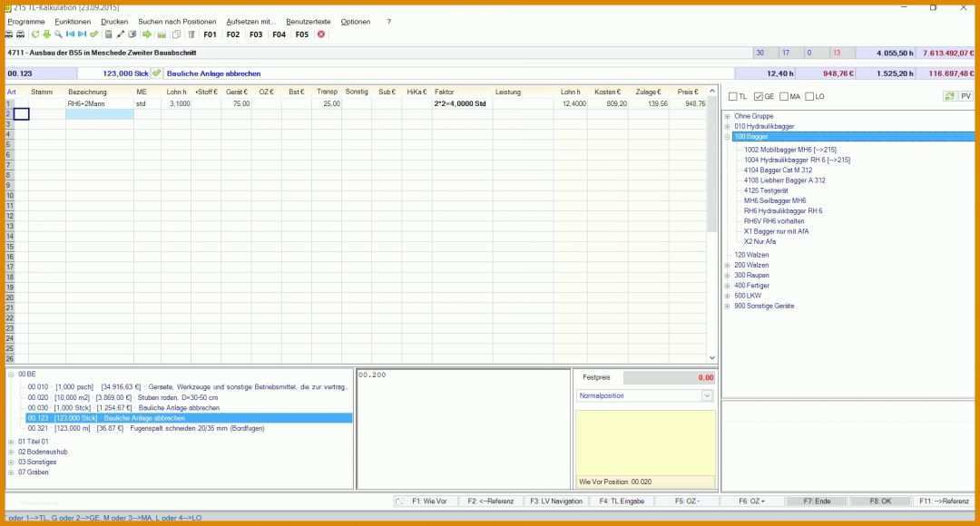
Task: Click the table vertical scrollbar thumb
Action: [x=712, y=163]
